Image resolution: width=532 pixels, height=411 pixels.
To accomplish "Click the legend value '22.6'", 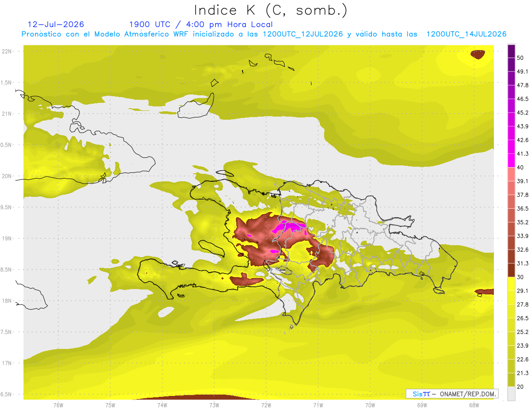I will pyautogui.click(x=523, y=359).
